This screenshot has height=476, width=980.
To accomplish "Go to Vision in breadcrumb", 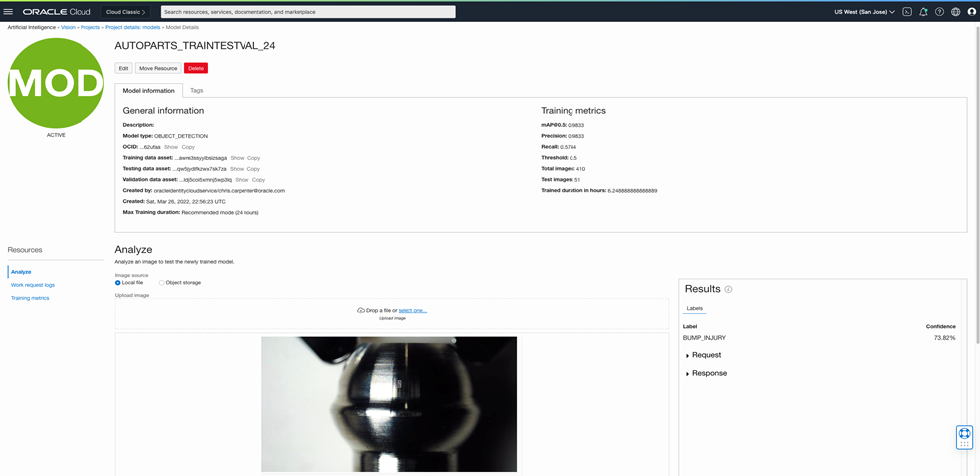I will point(68,28).
